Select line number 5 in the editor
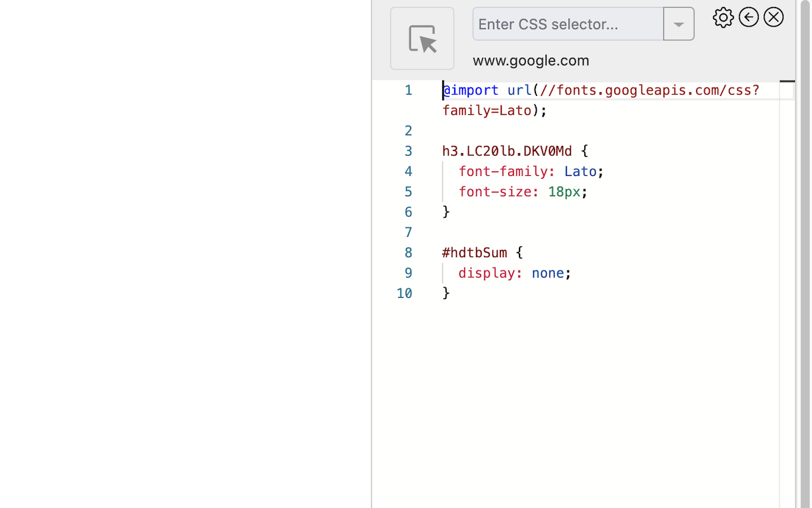The image size is (812, 508). click(x=408, y=191)
